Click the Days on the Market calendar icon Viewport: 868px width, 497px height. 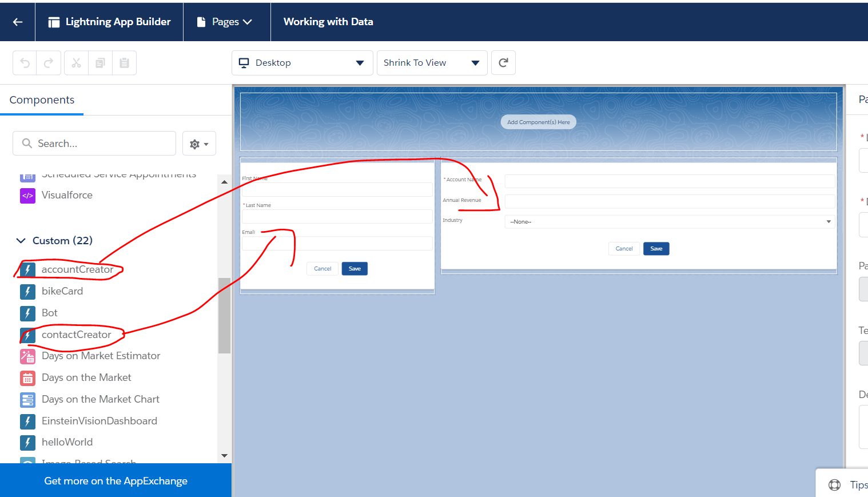[27, 378]
